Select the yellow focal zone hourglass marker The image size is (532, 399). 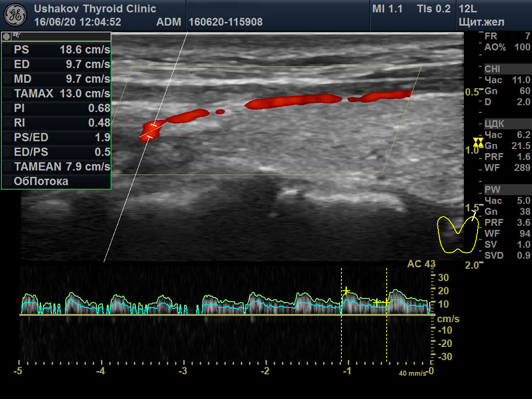pos(478,143)
